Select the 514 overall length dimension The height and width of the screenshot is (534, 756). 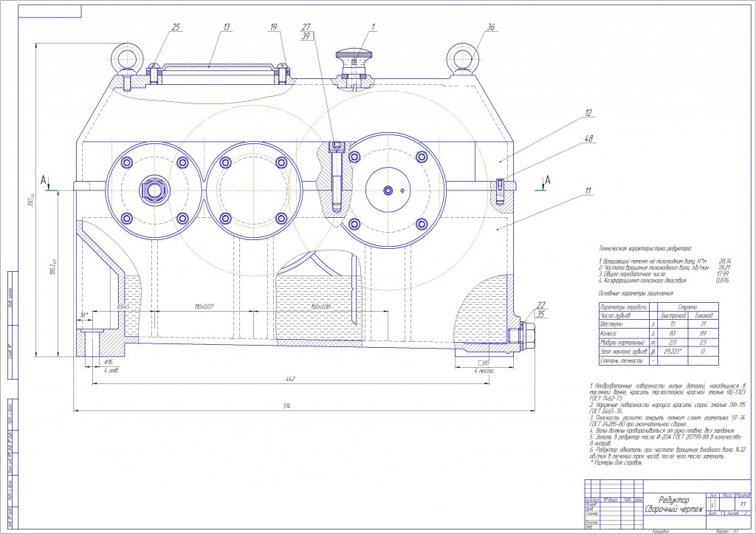[x=286, y=406]
